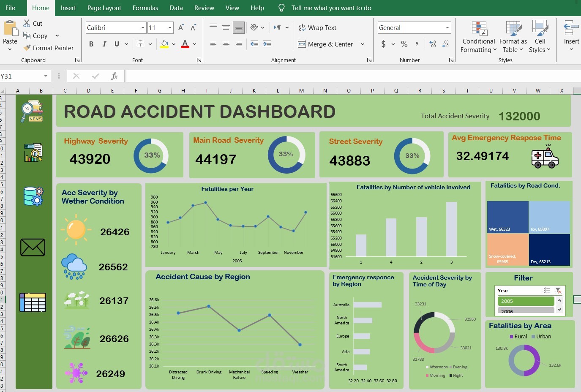Viewport: 581px width, 392px height.
Task: Apply percent style
Action: (x=404, y=44)
